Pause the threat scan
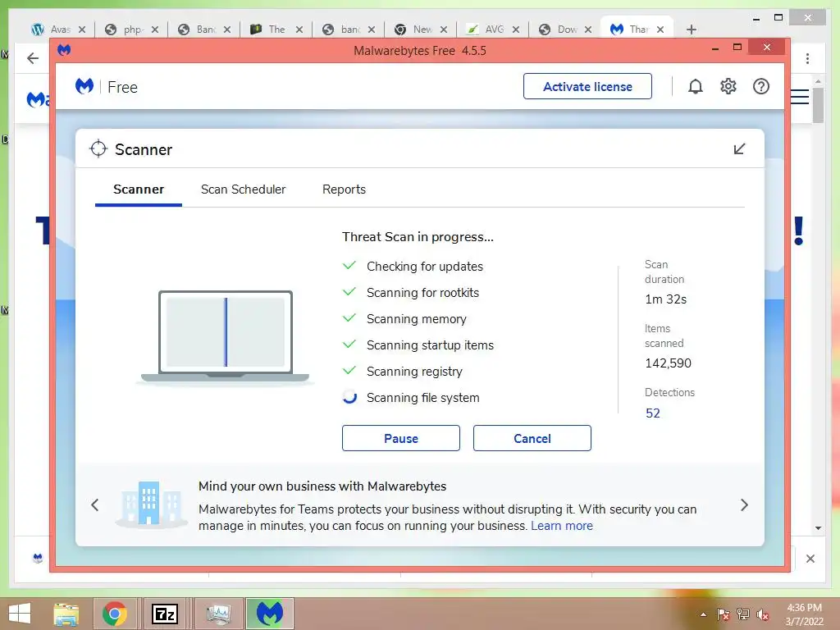Image resolution: width=840 pixels, height=630 pixels. [x=400, y=438]
